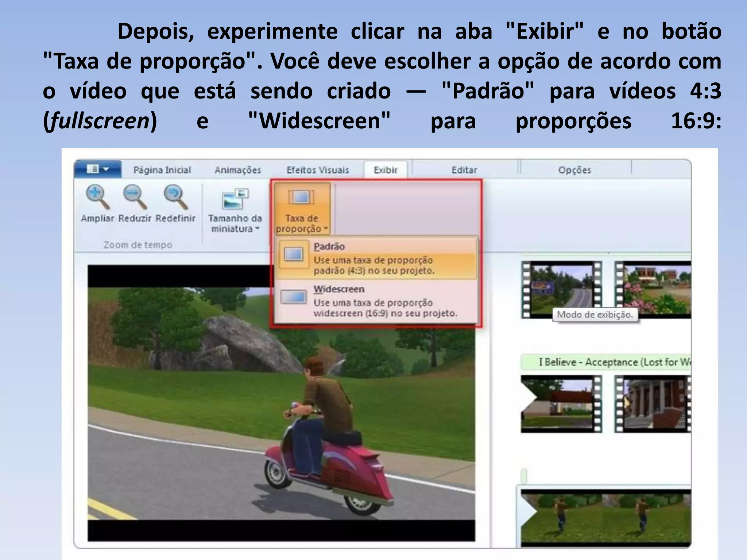Select the columned building clip thumbnail
This screenshot has height=560, width=747.
[x=653, y=404]
